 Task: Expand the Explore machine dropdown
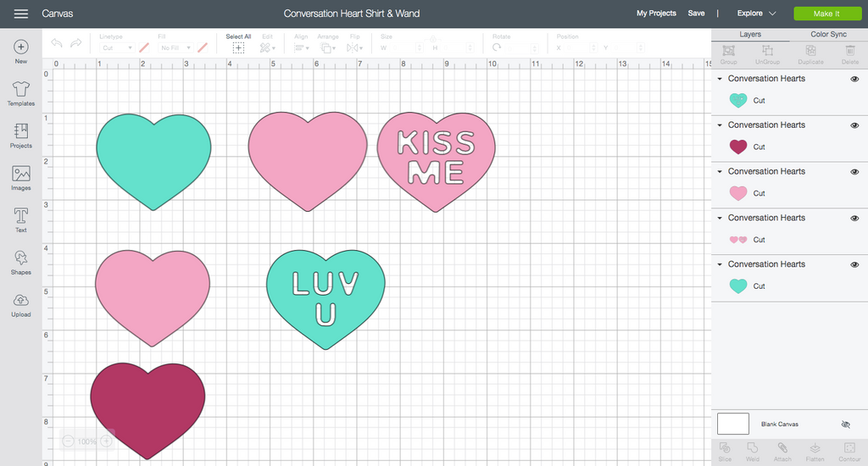coord(756,14)
